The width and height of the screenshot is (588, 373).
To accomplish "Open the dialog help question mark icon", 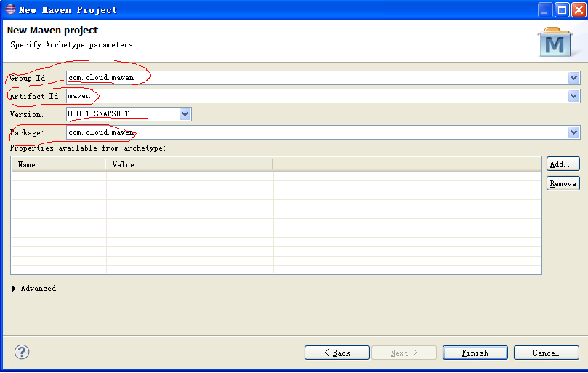I will click(22, 352).
